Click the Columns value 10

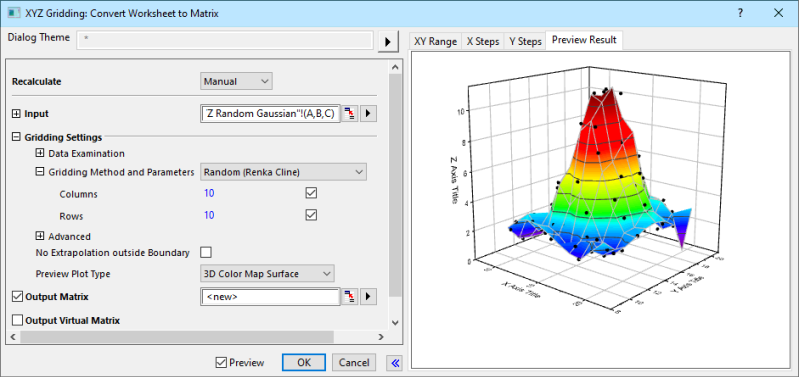(209, 194)
